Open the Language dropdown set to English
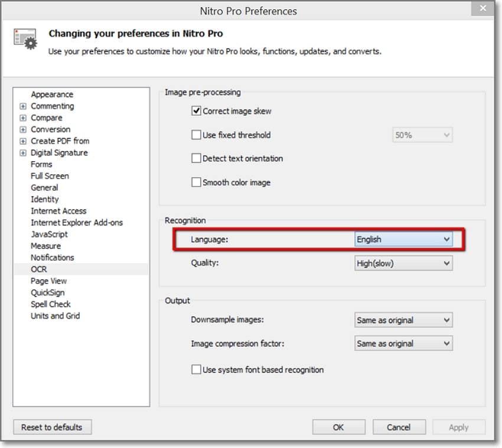 tap(403, 239)
